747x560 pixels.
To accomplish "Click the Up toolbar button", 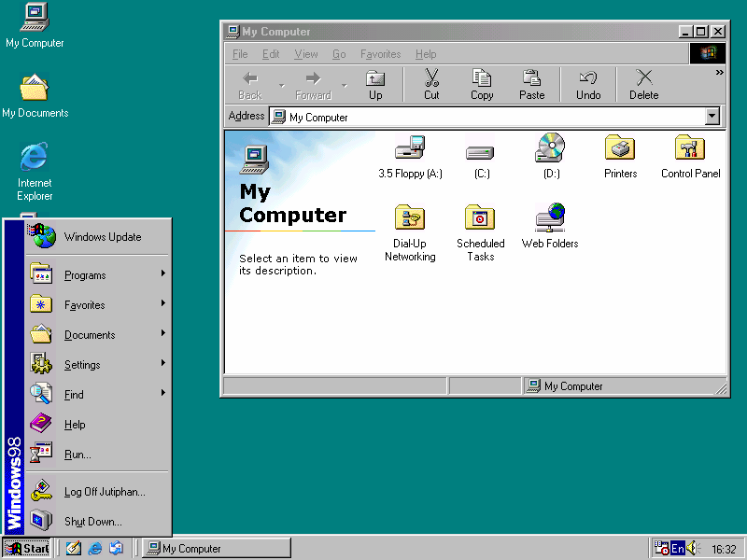I will (x=375, y=85).
